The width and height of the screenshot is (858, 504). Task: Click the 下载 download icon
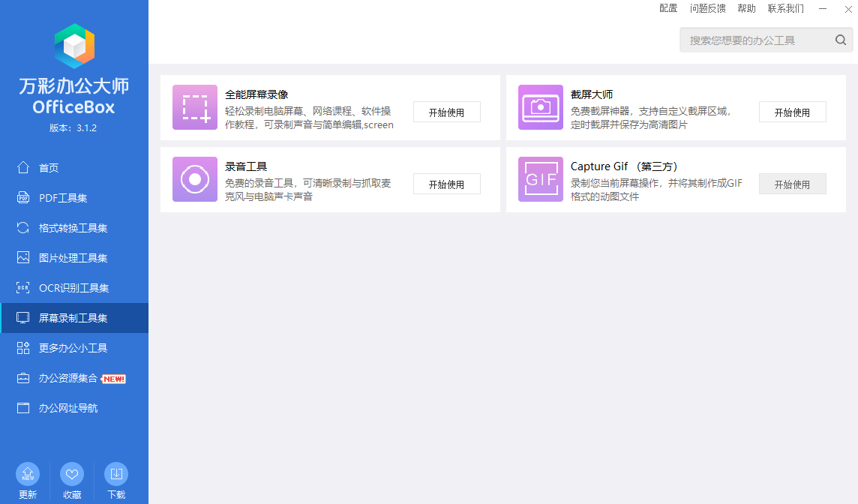[116, 474]
